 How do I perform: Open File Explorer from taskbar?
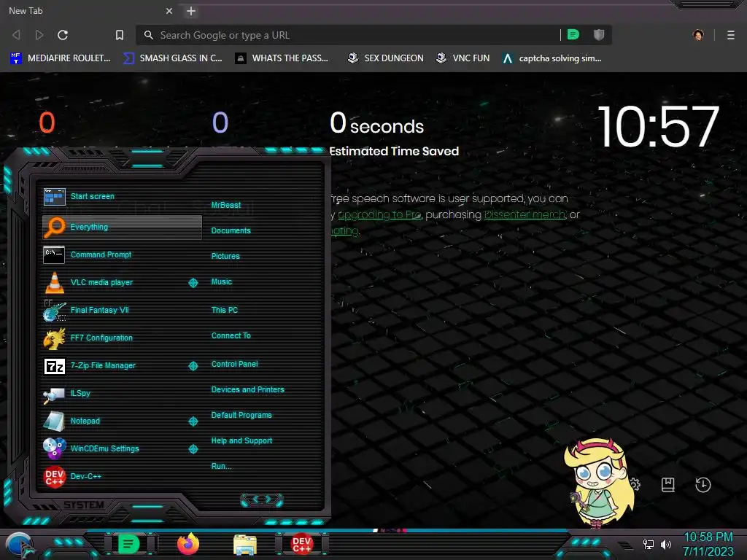(x=245, y=545)
